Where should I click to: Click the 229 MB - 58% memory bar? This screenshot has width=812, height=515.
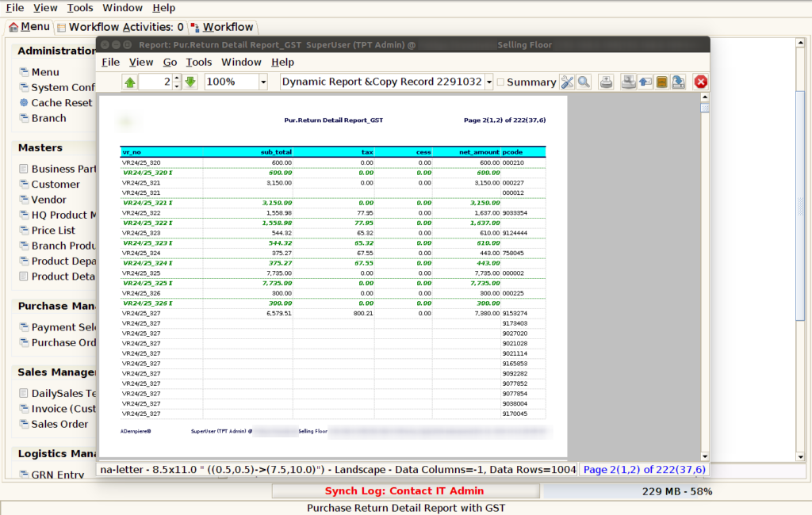[x=677, y=491]
